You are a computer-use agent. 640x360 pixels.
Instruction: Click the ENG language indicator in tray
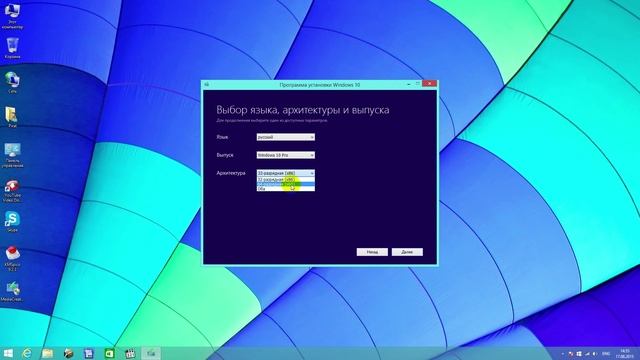click(606, 354)
